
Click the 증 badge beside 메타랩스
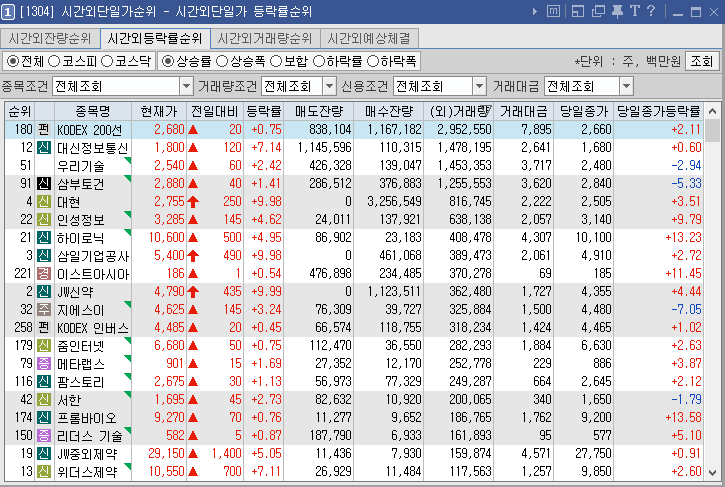pyautogui.click(x=44, y=364)
